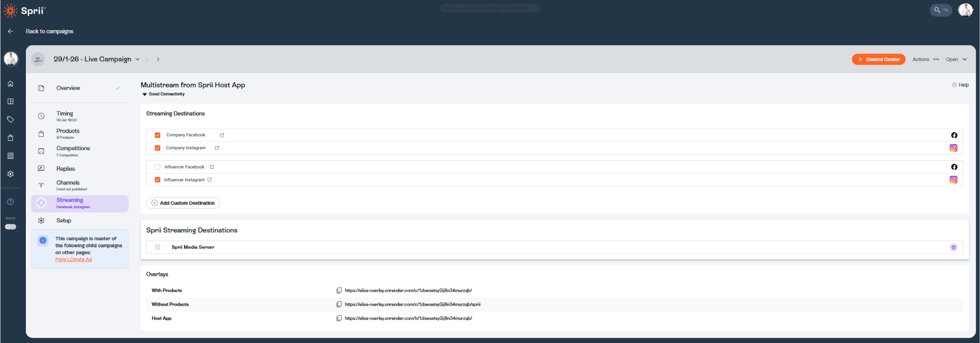Check Influencer Facebook destination

pos(157,167)
